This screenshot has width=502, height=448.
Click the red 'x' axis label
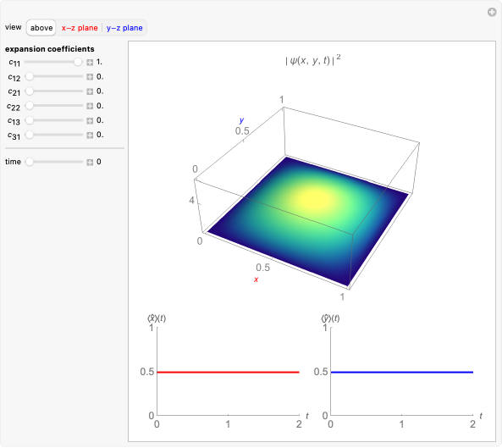(256, 279)
